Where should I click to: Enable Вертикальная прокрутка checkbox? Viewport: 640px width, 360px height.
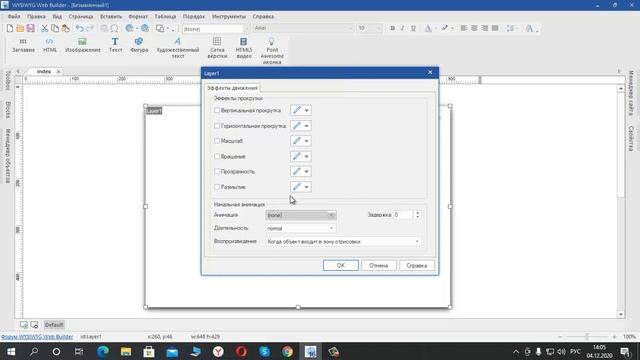(217, 110)
